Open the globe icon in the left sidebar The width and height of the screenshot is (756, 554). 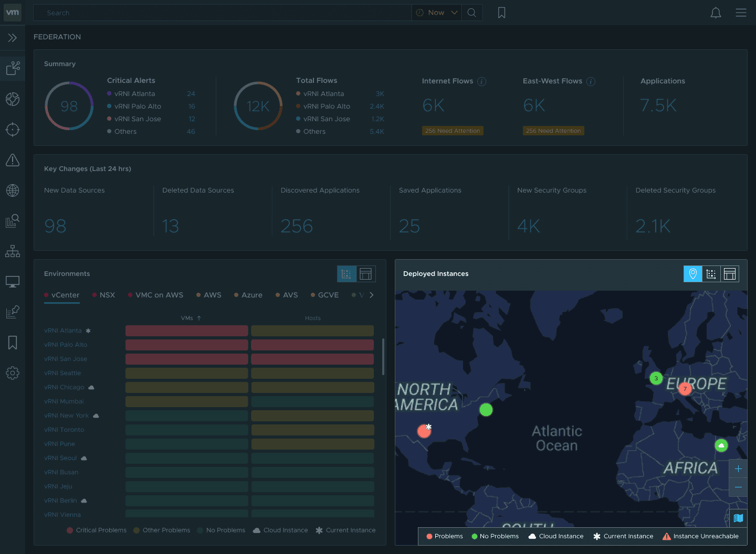(x=13, y=190)
